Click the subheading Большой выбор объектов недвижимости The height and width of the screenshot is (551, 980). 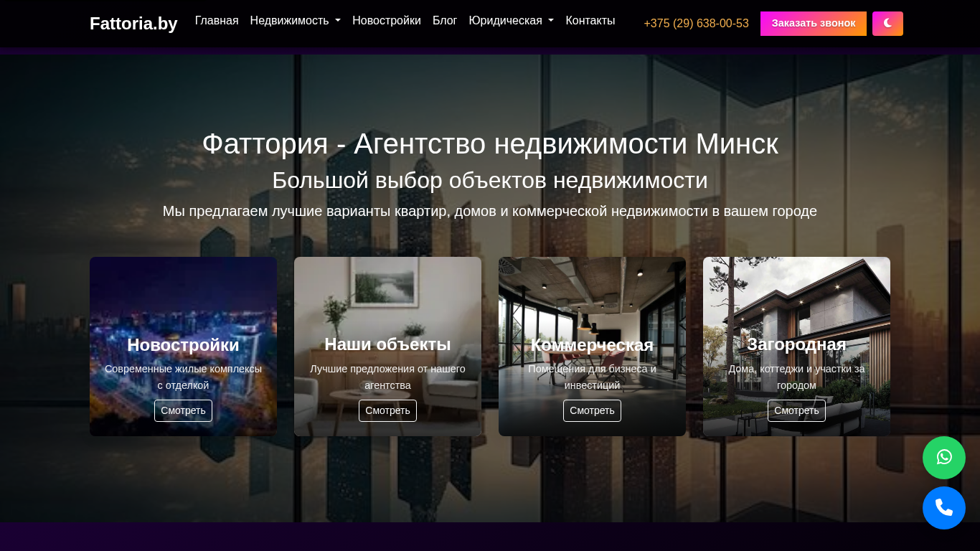click(x=490, y=180)
